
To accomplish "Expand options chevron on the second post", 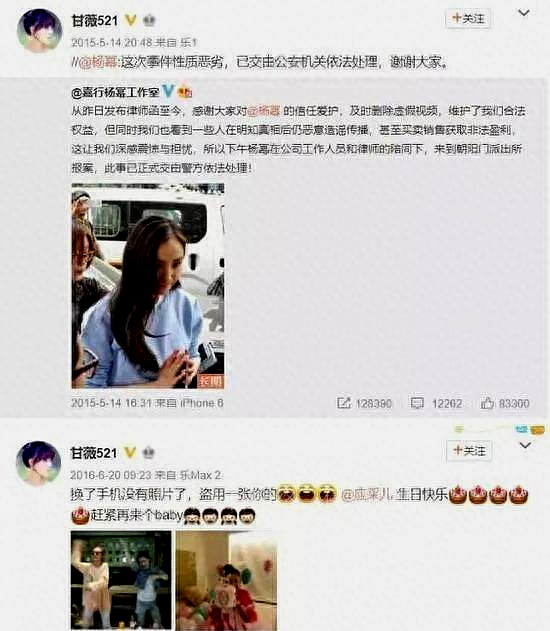I will click(525, 445).
